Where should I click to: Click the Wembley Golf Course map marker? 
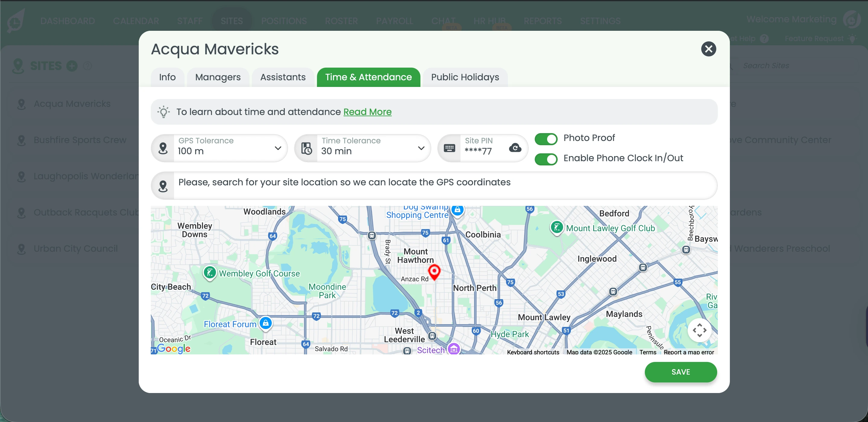(x=210, y=272)
